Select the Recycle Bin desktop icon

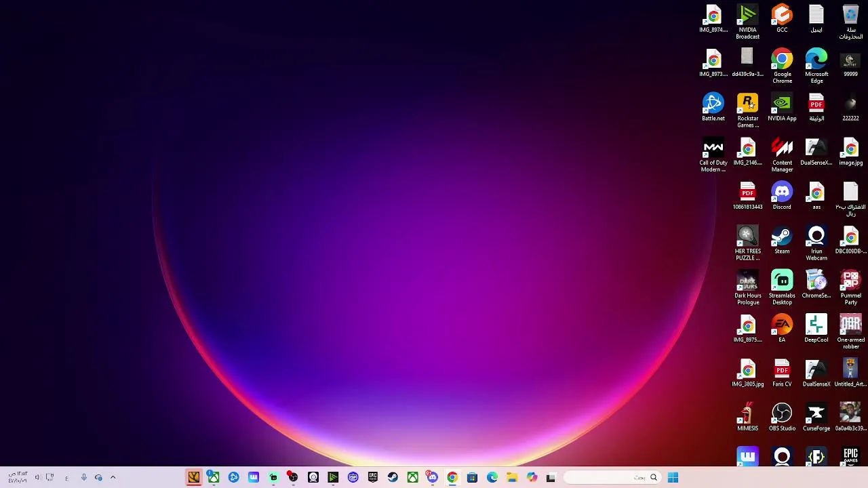coord(850,22)
